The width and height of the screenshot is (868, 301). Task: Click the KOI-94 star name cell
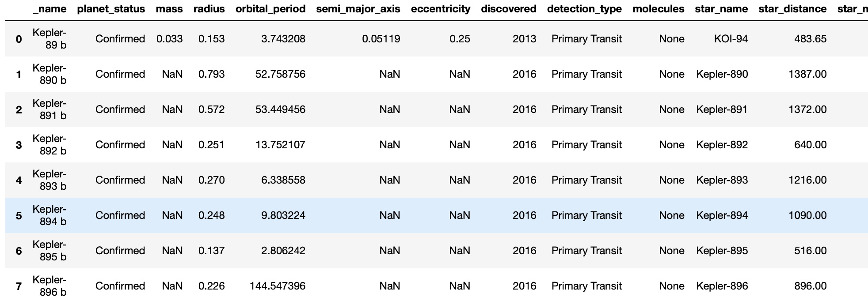click(731, 39)
